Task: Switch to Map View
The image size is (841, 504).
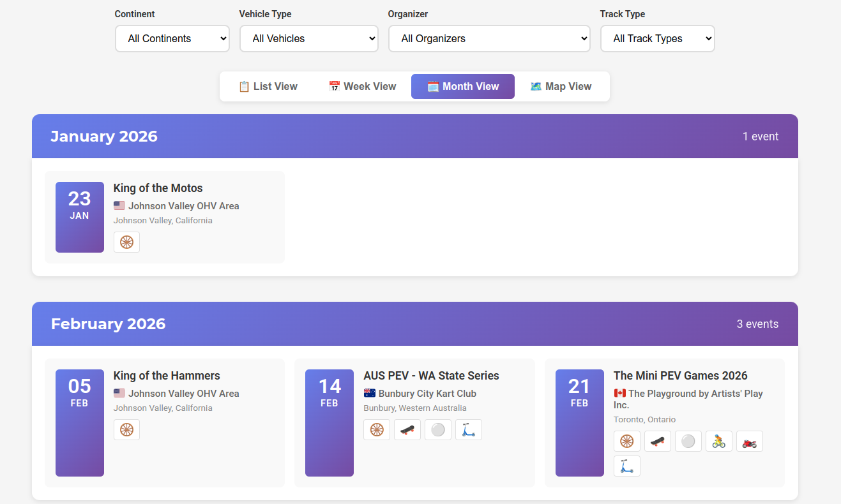Action: click(561, 86)
